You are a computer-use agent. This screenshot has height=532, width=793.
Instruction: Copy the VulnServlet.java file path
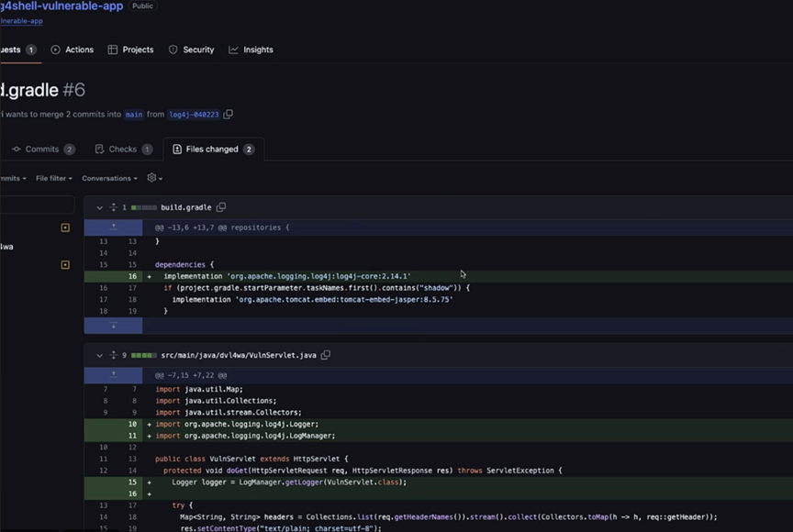click(x=326, y=355)
